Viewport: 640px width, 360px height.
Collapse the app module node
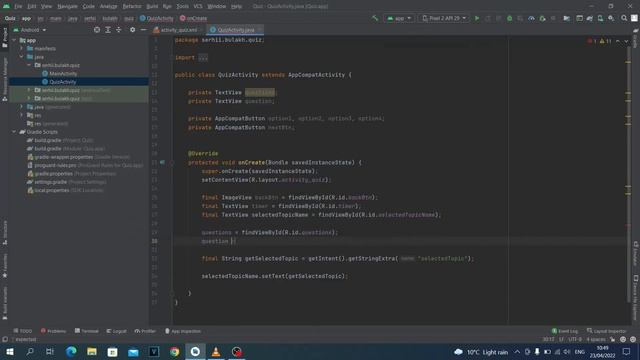(x=14, y=40)
